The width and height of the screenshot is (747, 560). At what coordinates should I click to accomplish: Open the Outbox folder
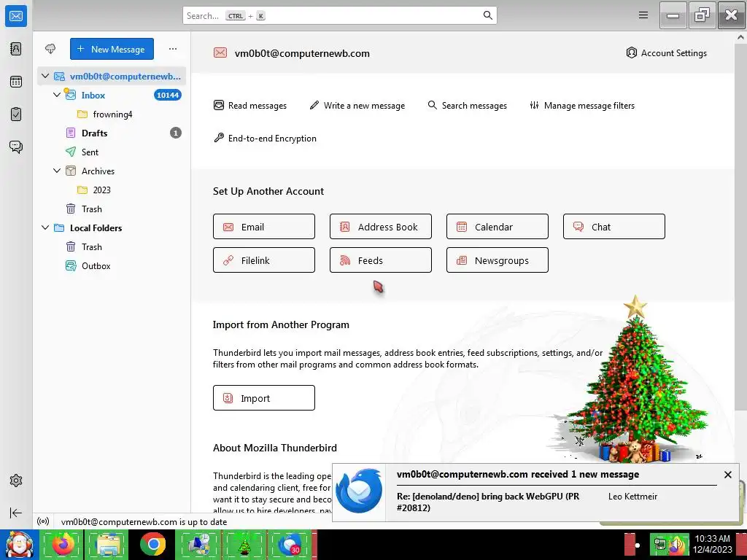point(112,265)
